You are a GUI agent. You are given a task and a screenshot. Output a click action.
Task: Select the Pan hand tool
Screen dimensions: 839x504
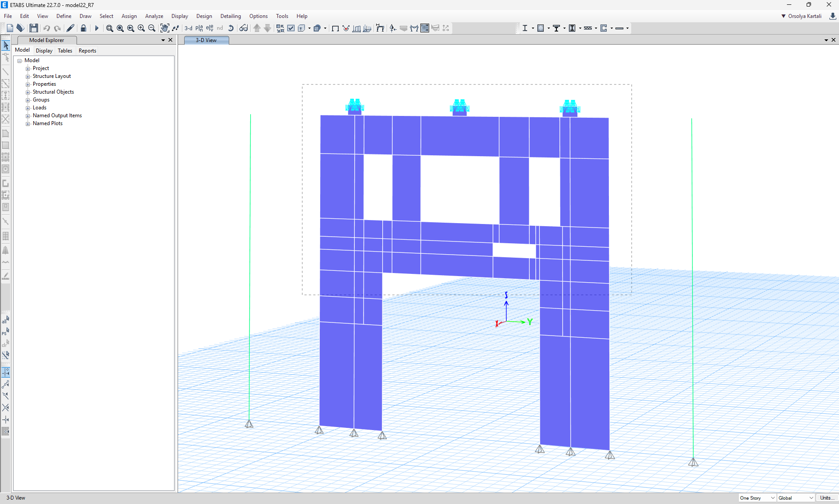164,28
